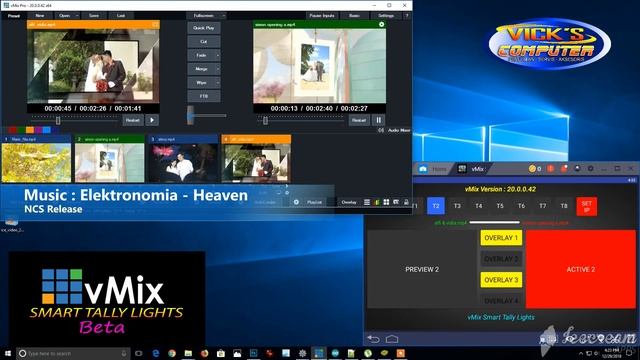The height and width of the screenshot is (360, 640).
Task: Click the Pause Inputs button
Action: point(322,16)
